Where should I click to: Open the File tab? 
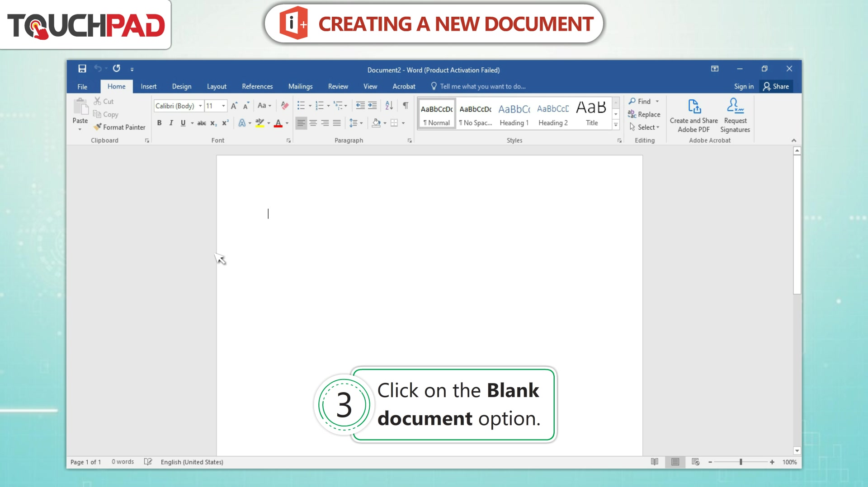tap(82, 86)
